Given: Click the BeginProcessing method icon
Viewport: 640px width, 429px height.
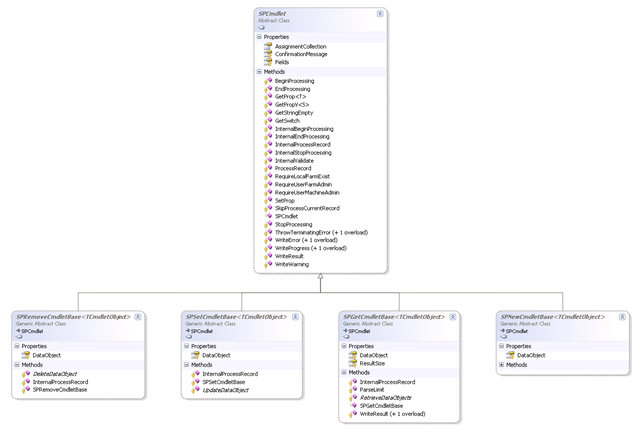Looking at the screenshot, I should (268, 81).
